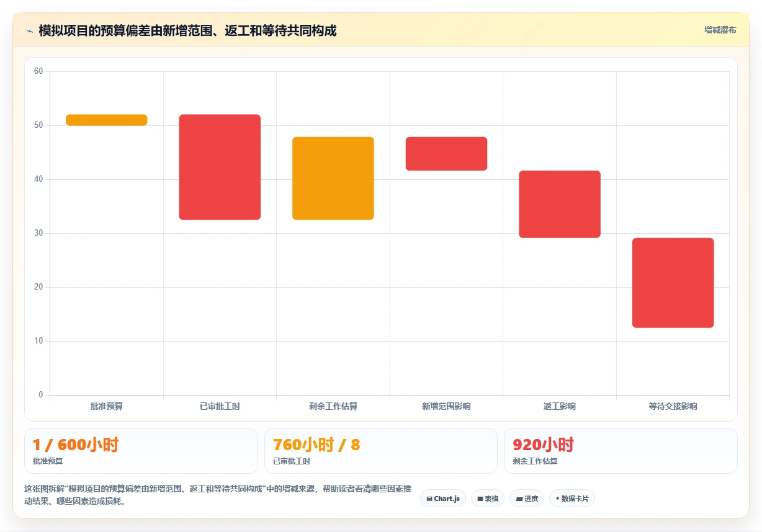Click the 760小时 / 8 data card

tap(381, 451)
